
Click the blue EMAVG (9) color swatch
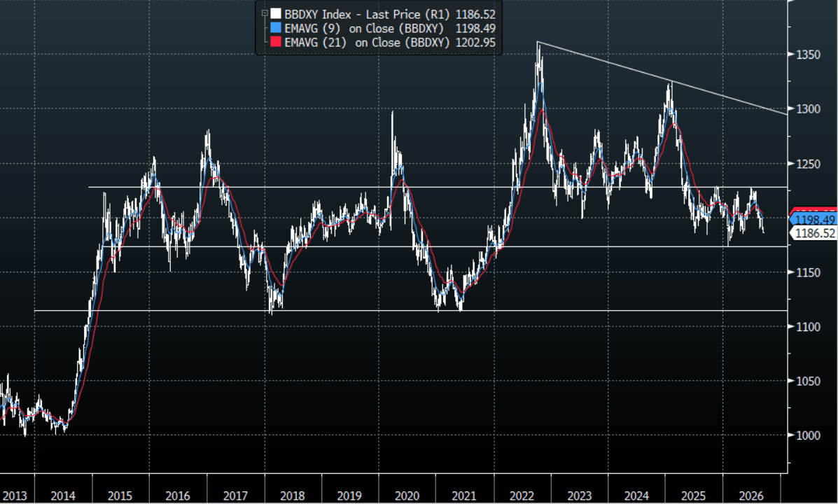pos(276,28)
